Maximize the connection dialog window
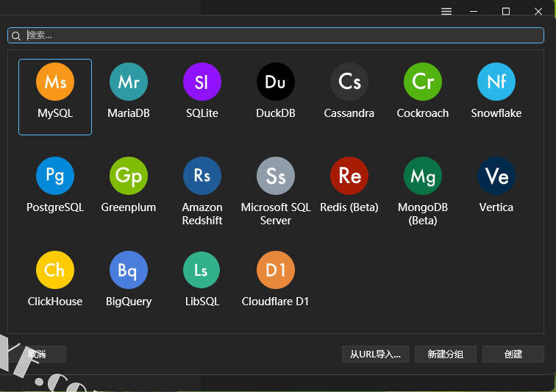The height and width of the screenshot is (392, 556). point(506,11)
